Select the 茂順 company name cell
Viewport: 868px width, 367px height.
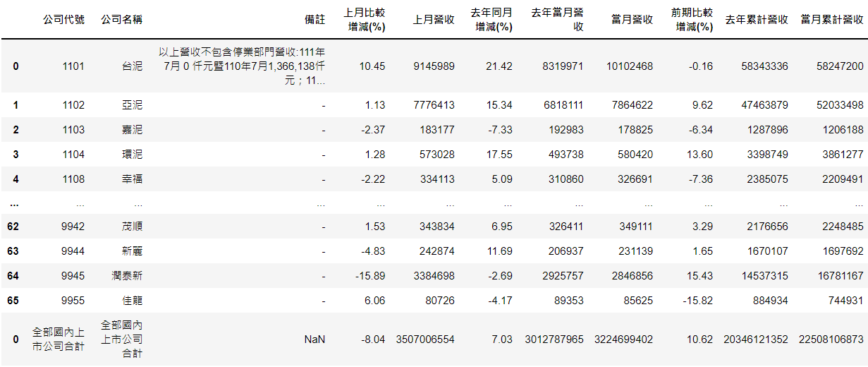(x=132, y=227)
